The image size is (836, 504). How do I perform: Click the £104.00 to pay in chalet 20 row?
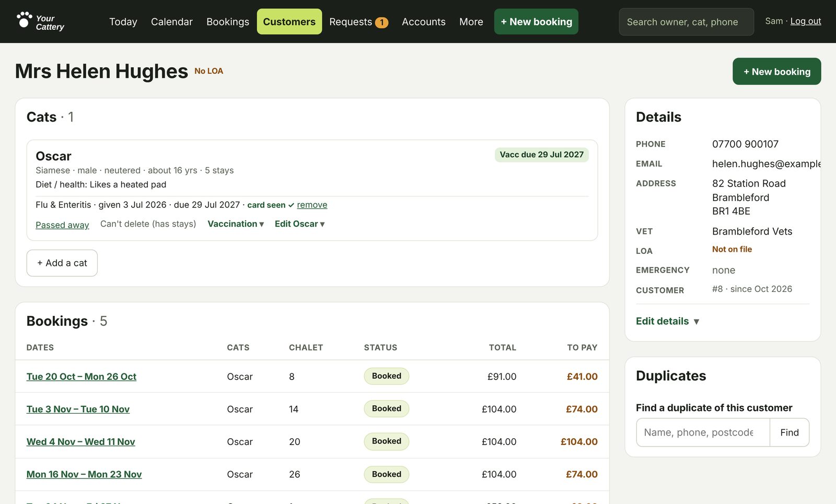pos(579,442)
